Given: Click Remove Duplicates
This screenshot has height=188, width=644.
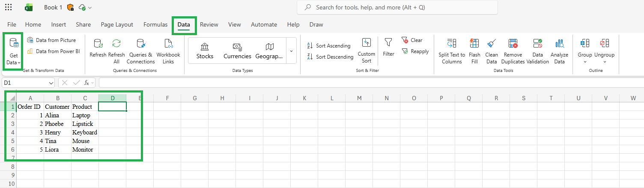Looking at the screenshot, I should (513, 51).
